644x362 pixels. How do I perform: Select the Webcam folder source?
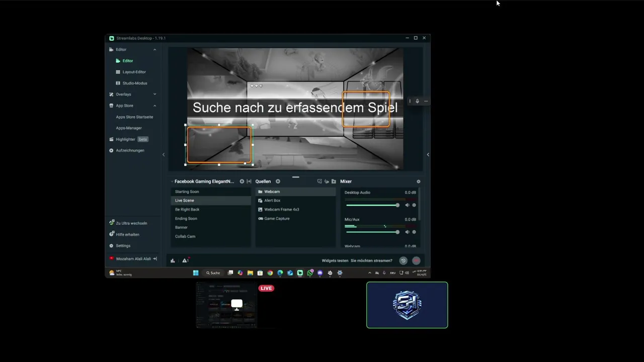(x=295, y=192)
